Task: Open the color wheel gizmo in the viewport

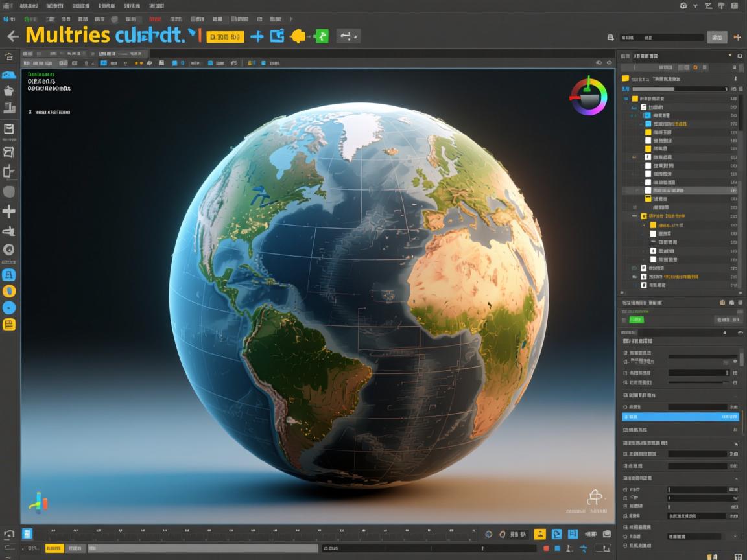Action: (x=589, y=96)
